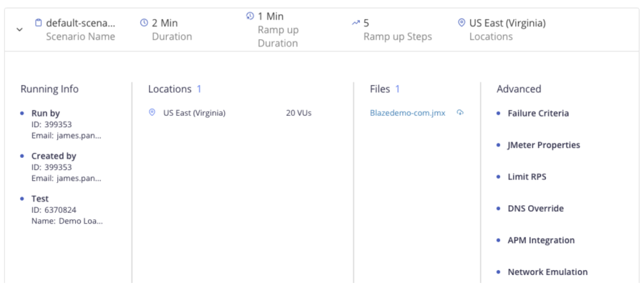The image size is (644, 293).
Task: Open the Blazedemo-com.jmx file link
Action: [x=408, y=113]
